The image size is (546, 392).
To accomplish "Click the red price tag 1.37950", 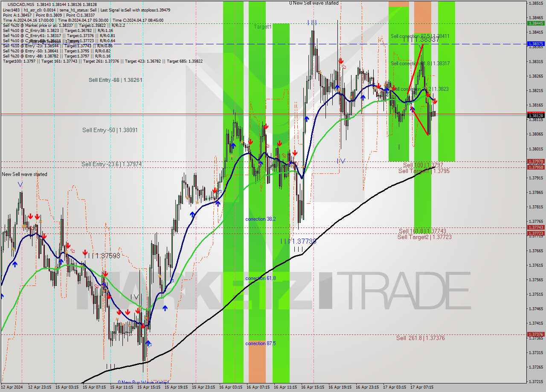I will pyautogui.click(x=536, y=167).
